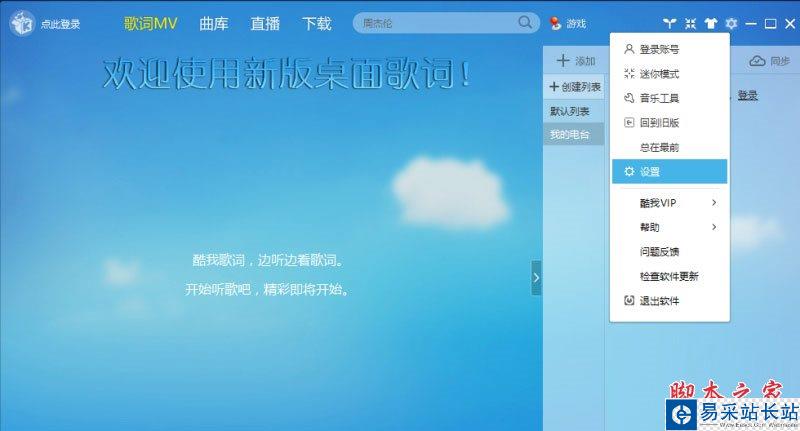
Task: Open the 游戏 games button
Action: pos(567,23)
